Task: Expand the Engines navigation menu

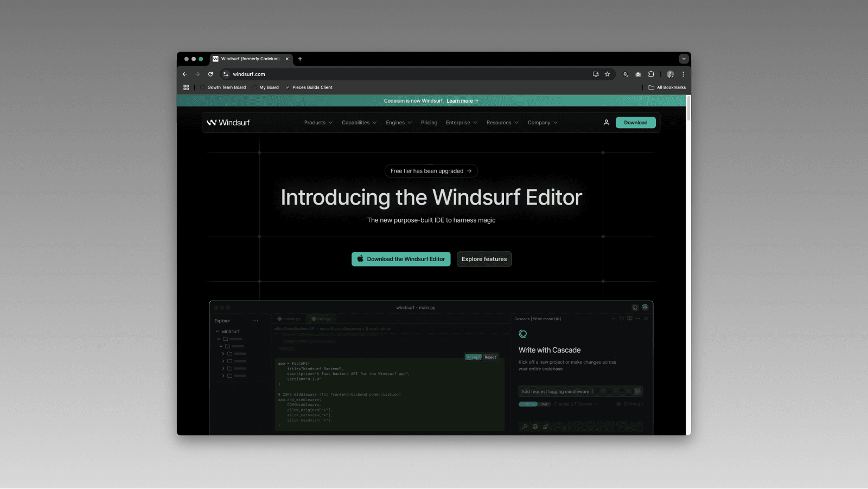Action: 399,123
